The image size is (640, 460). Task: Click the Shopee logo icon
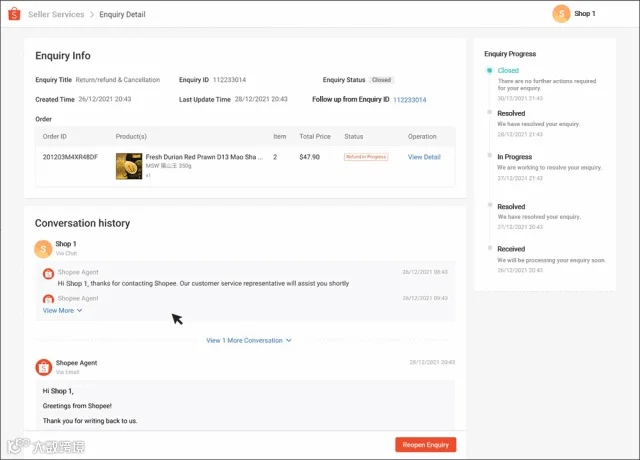coord(14,14)
